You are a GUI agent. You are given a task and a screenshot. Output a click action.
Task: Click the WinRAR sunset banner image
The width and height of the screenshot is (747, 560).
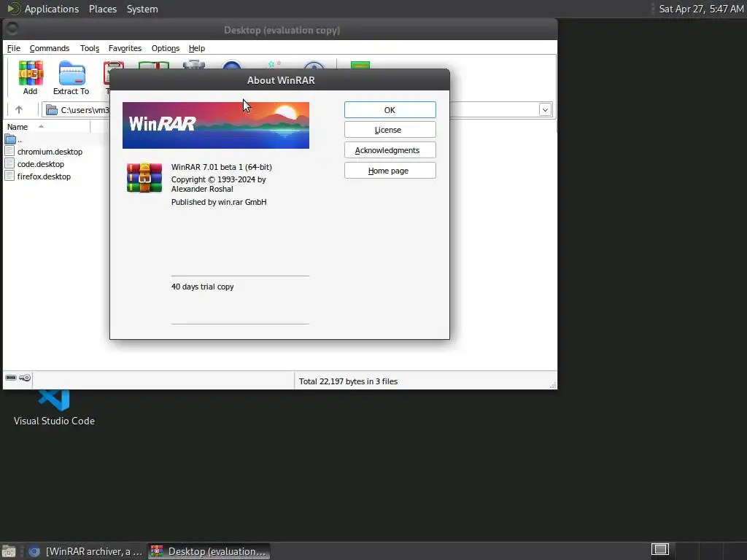pos(216,125)
